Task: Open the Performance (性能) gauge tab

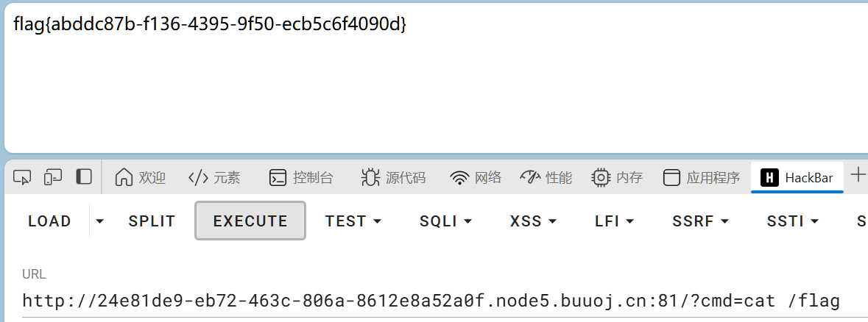Action: [546, 177]
